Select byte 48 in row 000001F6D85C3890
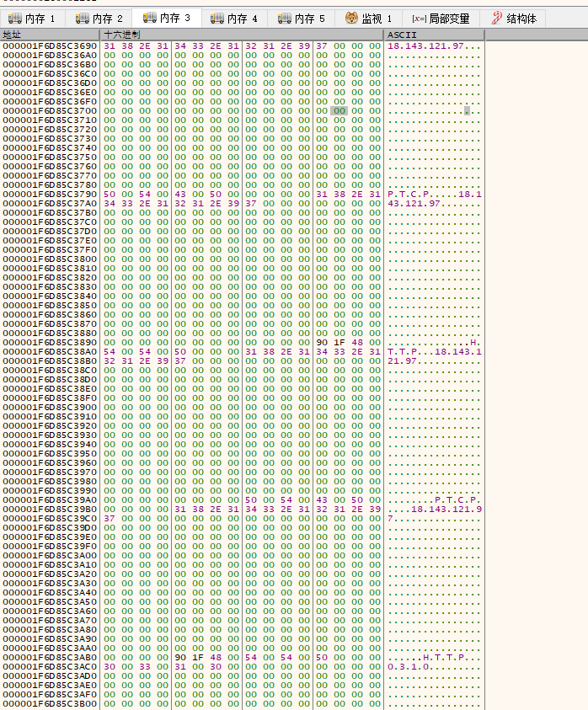Image resolution: width=588 pixels, height=710 pixels. click(357, 342)
